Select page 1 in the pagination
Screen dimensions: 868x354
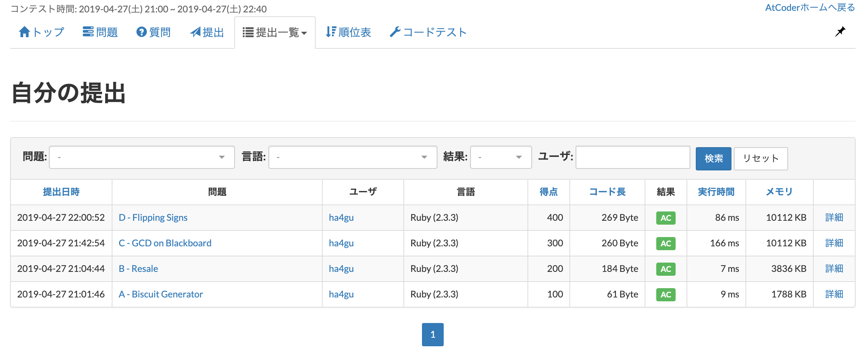point(434,334)
